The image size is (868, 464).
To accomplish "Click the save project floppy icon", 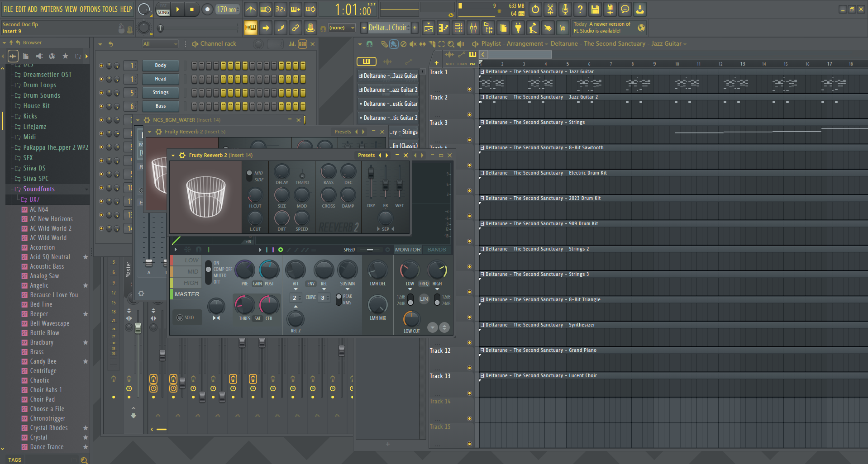I will click(x=595, y=9).
